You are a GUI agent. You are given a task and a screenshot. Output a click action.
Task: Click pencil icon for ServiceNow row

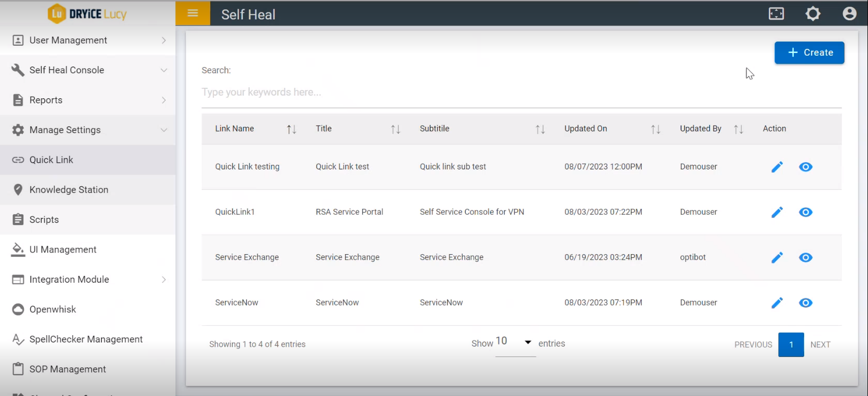coord(777,303)
